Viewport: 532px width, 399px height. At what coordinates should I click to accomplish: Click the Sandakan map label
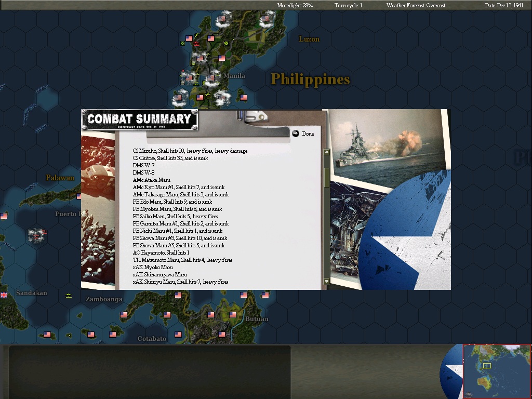[32, 293]
